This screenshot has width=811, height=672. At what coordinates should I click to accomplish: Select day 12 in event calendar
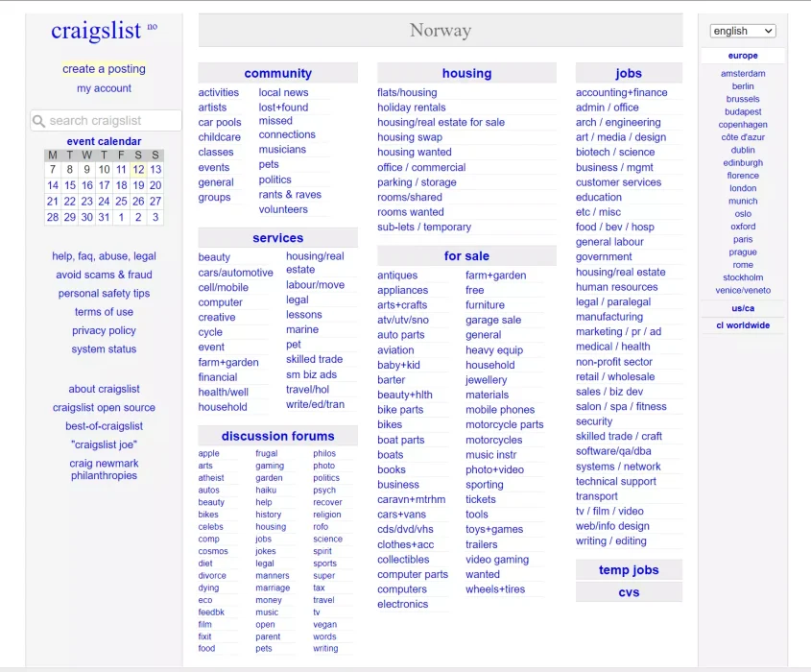(x=138, y=170)
